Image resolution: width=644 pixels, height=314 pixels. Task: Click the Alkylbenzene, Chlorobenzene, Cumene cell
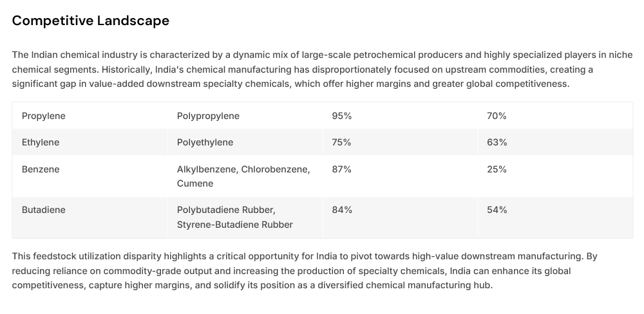(243, 176)
